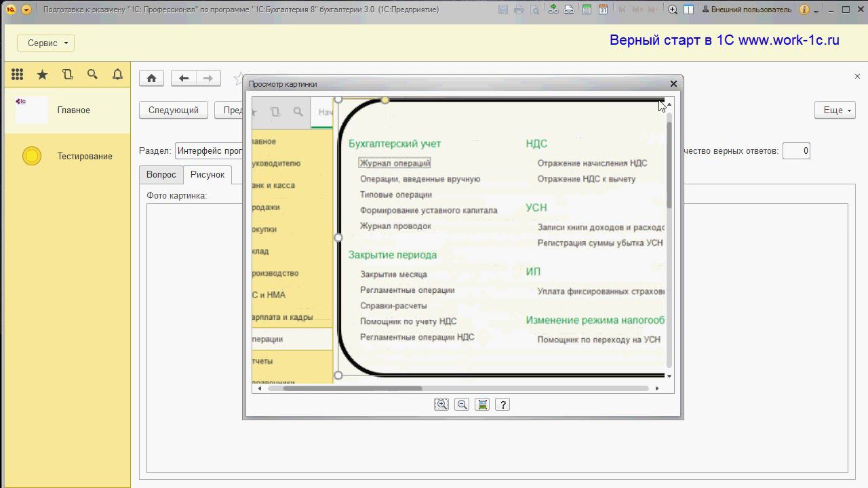Viewport: 868px width, 488px height.
Task: Click Закрытие месяца in the picture
Action: (x=393, y=274)
